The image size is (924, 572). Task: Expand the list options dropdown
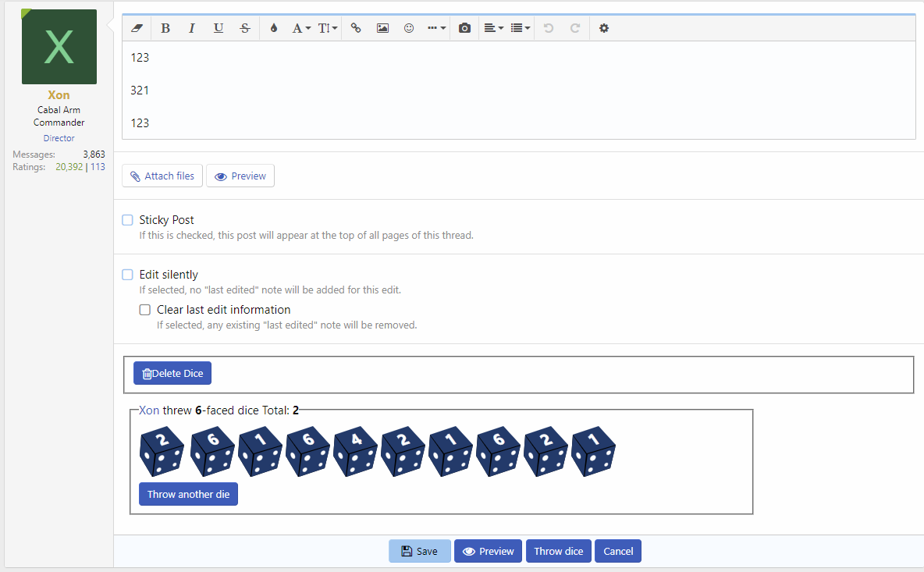[x=520, y=28]
